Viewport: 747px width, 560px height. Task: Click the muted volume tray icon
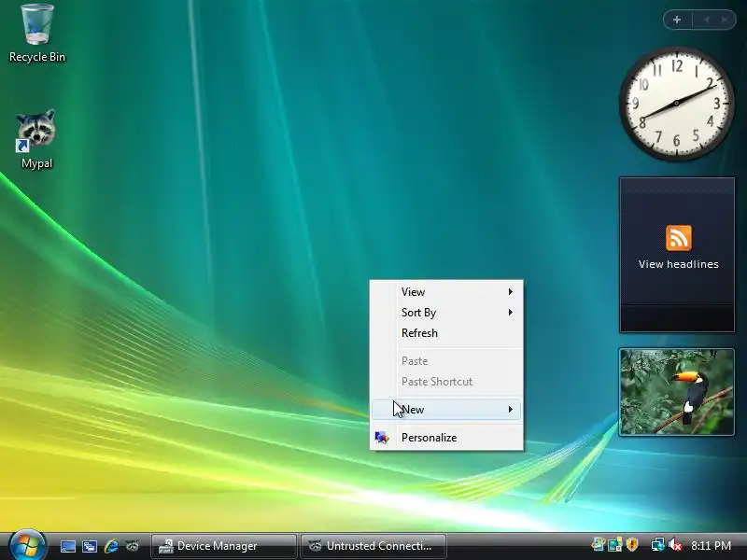[675, 545]
